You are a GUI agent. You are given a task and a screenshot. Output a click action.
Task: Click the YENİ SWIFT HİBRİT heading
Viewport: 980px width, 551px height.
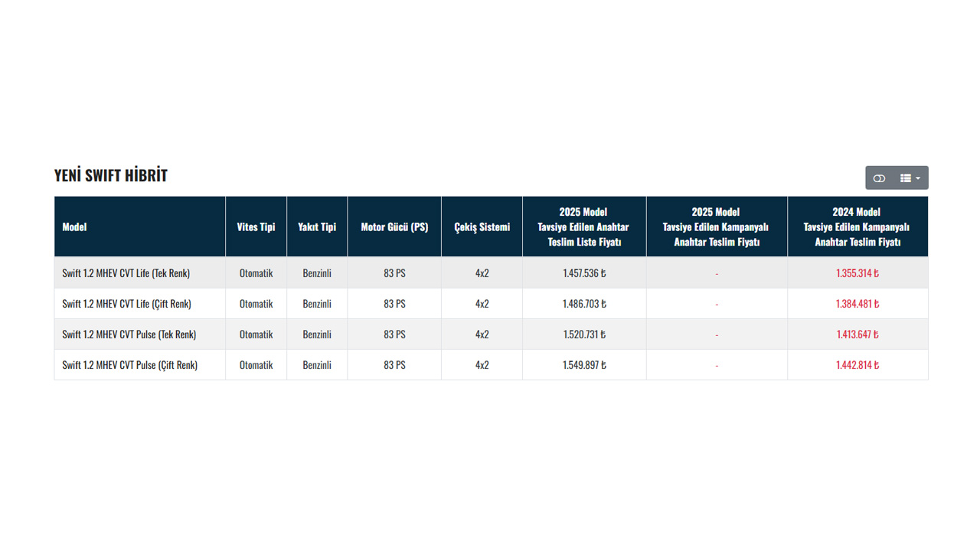(111, 175)
